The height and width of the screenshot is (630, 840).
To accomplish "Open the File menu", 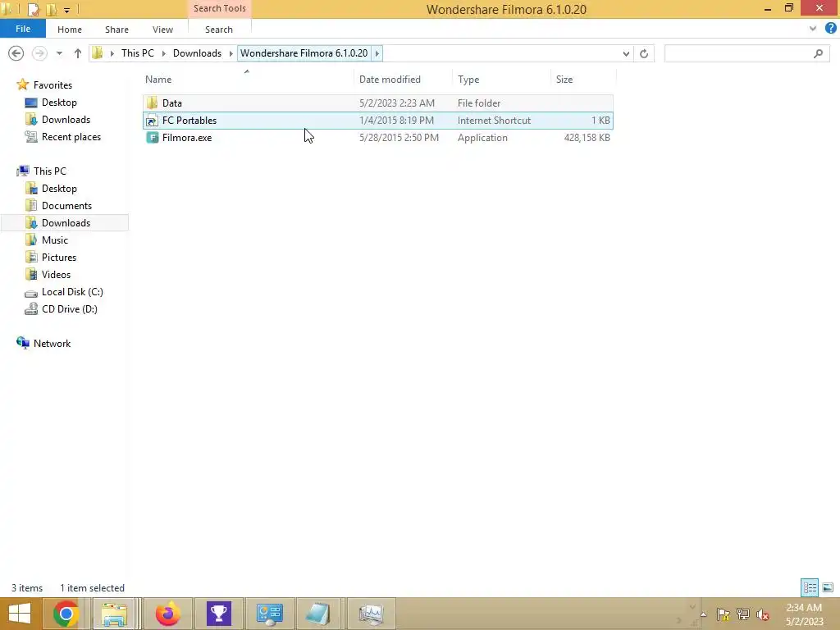I will pyautogui.click(x=23, y=29).
